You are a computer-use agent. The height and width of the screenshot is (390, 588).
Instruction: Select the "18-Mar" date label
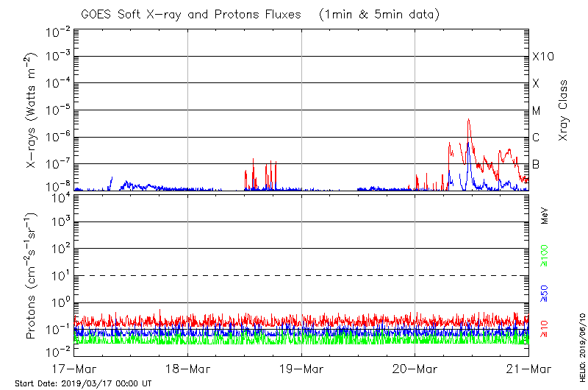(188, 369)
